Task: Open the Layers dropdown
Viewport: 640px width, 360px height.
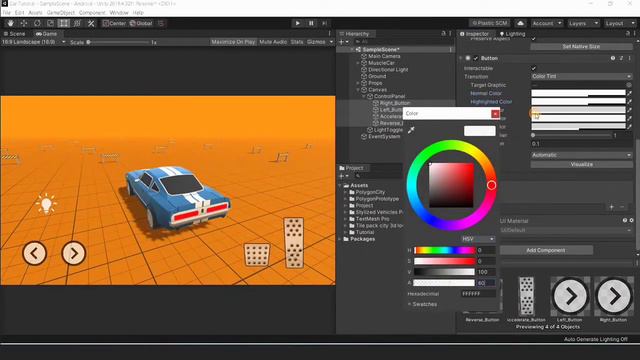Action: pyautogui.click(x=584, y=23)
